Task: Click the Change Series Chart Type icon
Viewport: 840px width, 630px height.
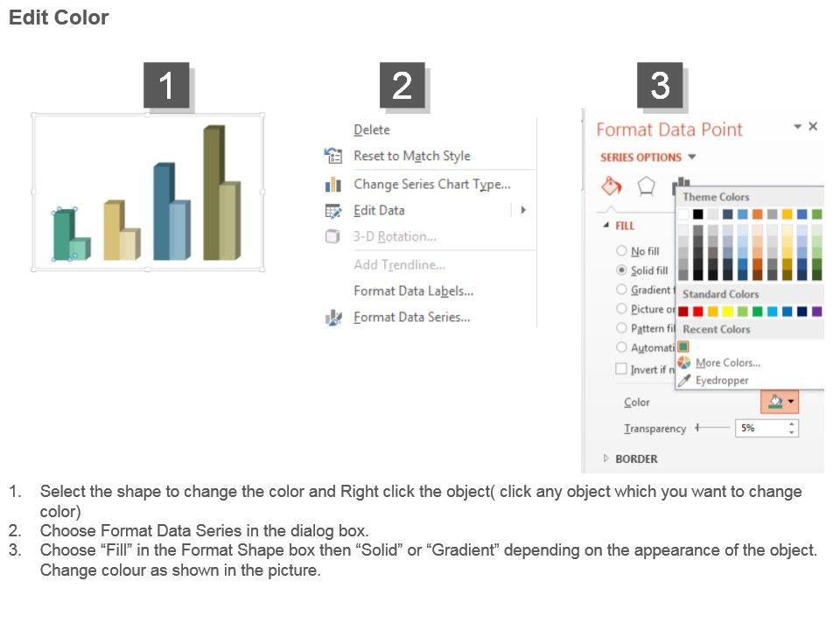Action: 333,185
